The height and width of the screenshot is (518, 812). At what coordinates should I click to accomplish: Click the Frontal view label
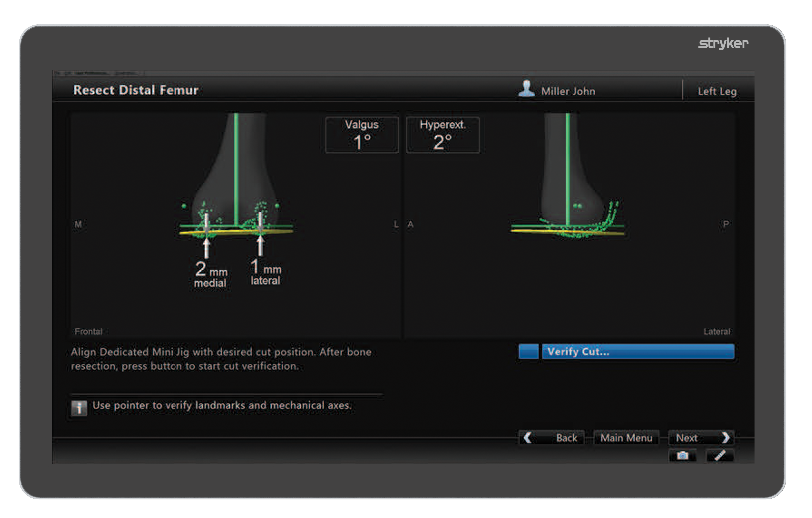coord(89,331)
